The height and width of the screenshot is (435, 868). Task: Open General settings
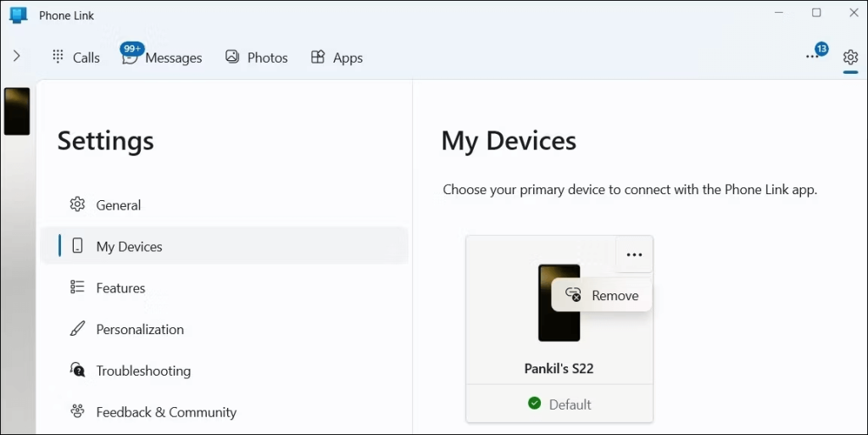pyautogui.click(x=224, y=205)
